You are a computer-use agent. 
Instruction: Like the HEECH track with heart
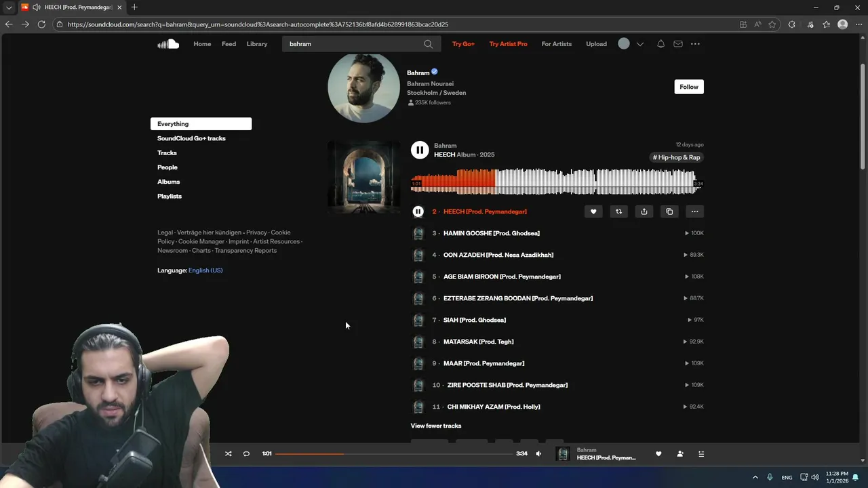(593, 211)
